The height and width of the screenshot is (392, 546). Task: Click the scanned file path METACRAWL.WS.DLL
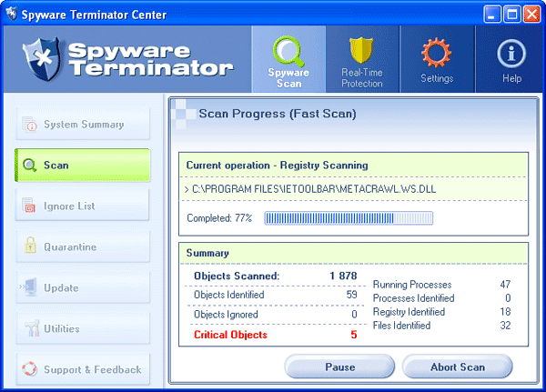[x=313, y=189]
